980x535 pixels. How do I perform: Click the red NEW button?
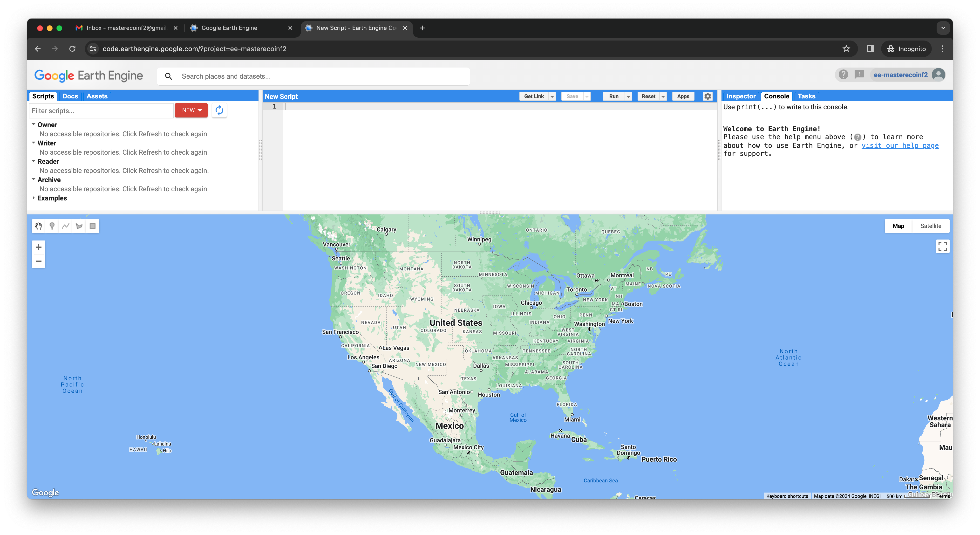click(x=191, y=110)
